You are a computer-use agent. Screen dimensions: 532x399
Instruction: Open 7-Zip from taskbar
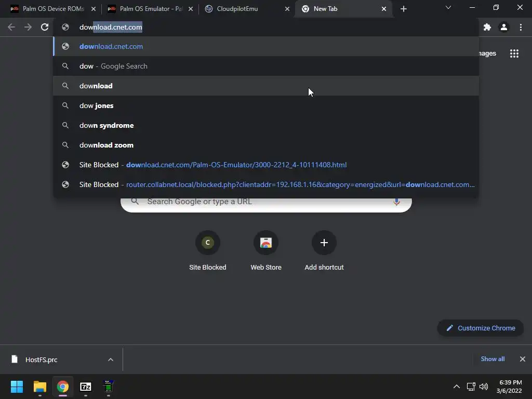pyautogui.click(x=86, y=387)
